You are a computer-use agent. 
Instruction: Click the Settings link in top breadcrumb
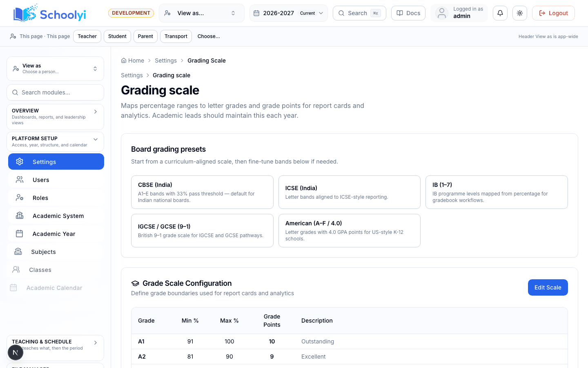tap(166, 61)
